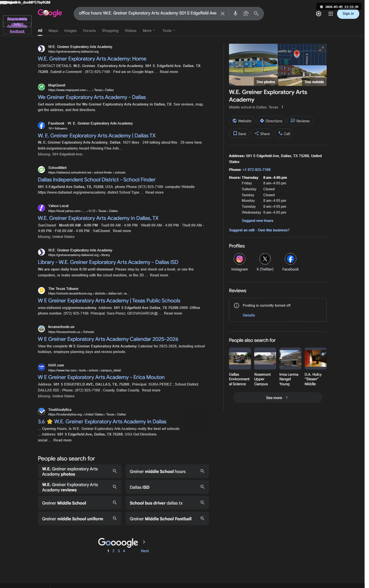Click the Accessibility feedback link
The width and height of the screenshot is (369, 588).
coord(17,29)
